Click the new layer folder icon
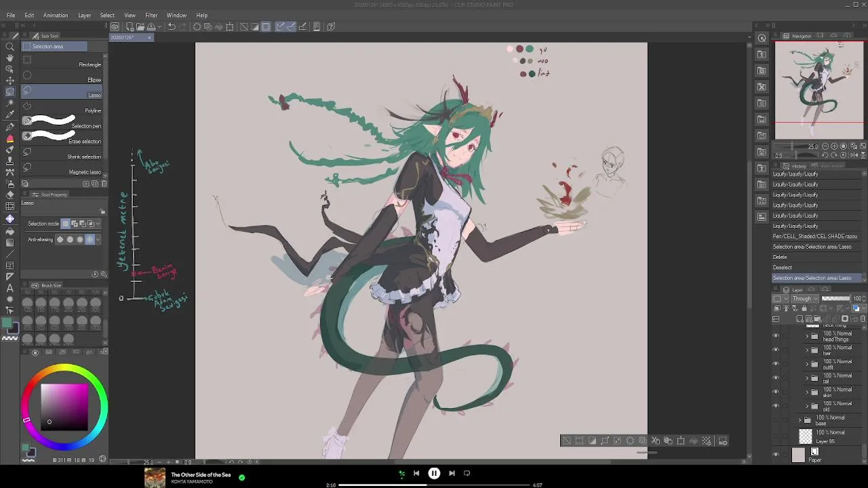868x488 pixels. [x=818, y=319]
